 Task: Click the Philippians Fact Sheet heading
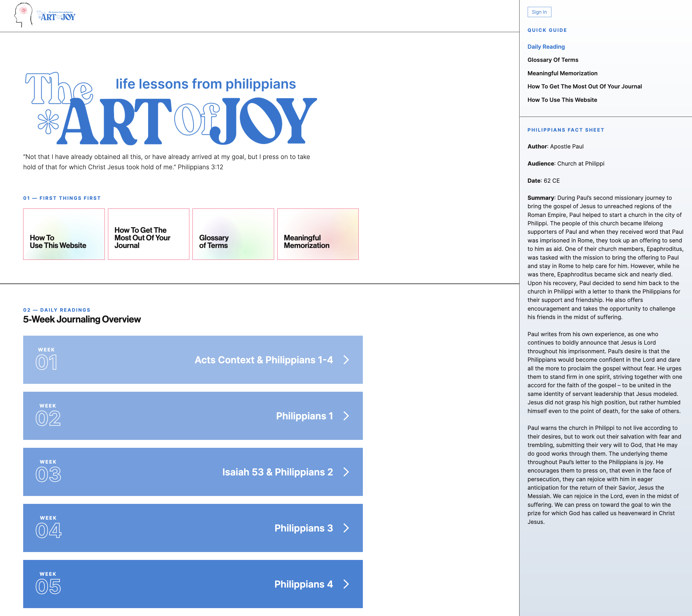tap(566, 130)
